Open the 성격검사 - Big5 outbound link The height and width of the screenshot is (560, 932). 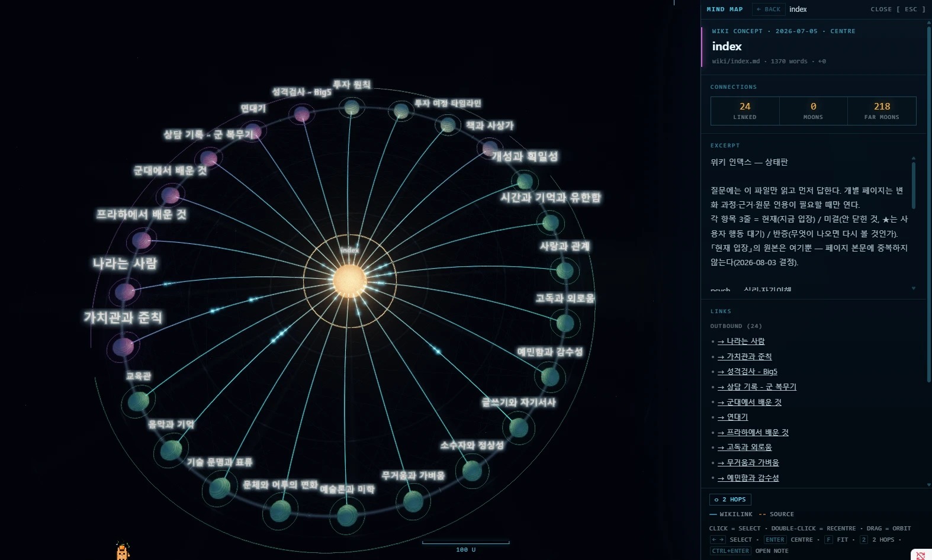coord(747,372)
